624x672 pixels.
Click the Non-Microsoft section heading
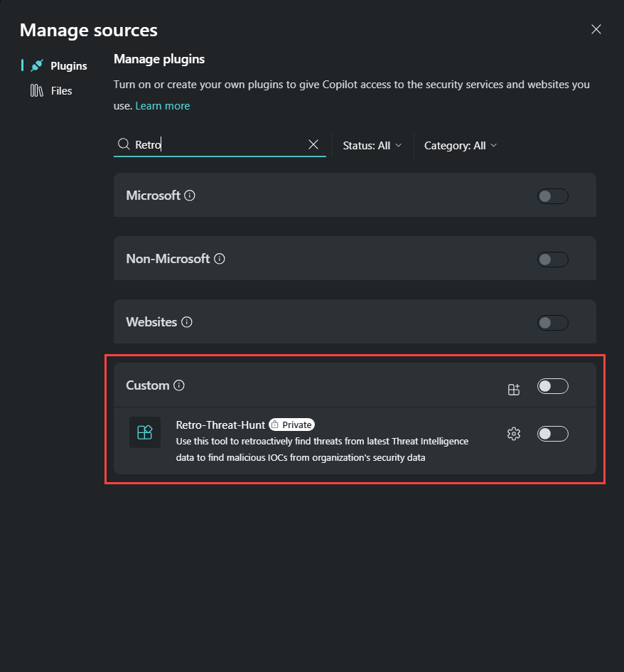pyautogui.click(x=168, y=259)
